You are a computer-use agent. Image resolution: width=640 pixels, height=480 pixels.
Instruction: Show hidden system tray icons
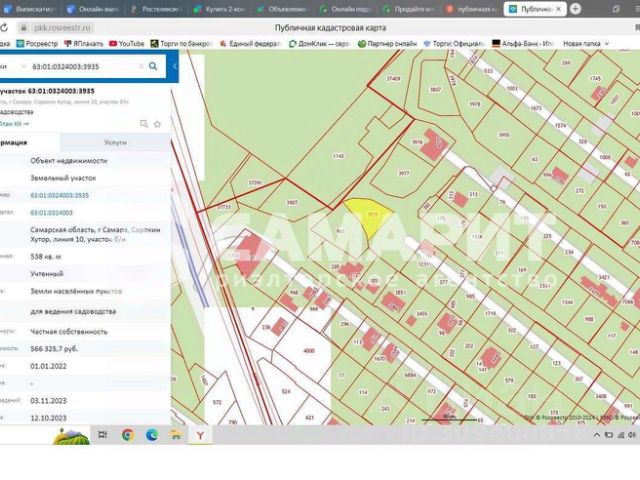click(x=597, y=435)
